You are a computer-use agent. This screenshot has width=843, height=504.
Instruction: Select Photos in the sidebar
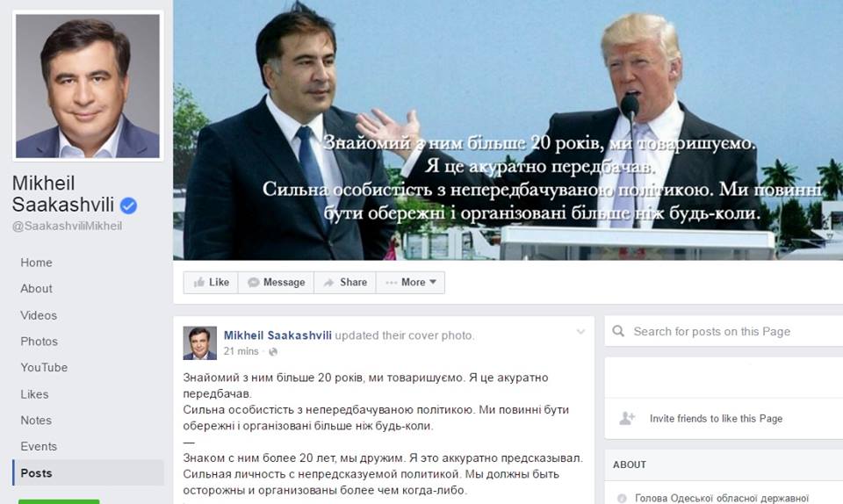click(39, 342)
